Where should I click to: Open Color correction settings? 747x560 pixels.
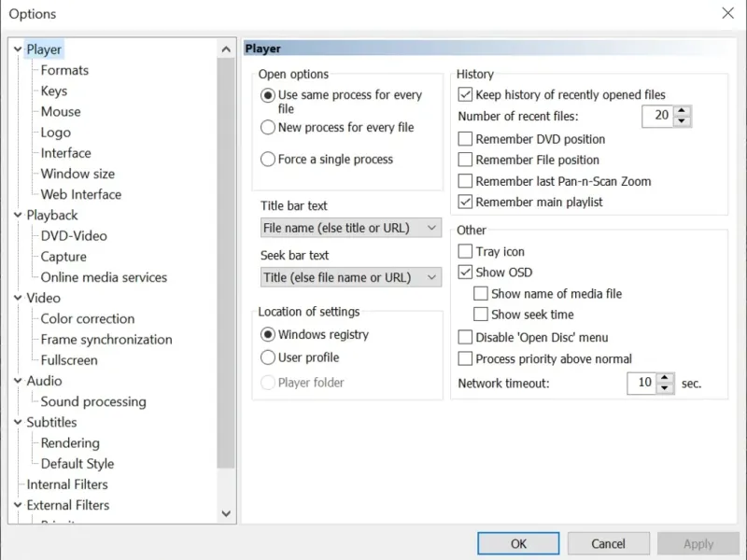tap(88, 319)
